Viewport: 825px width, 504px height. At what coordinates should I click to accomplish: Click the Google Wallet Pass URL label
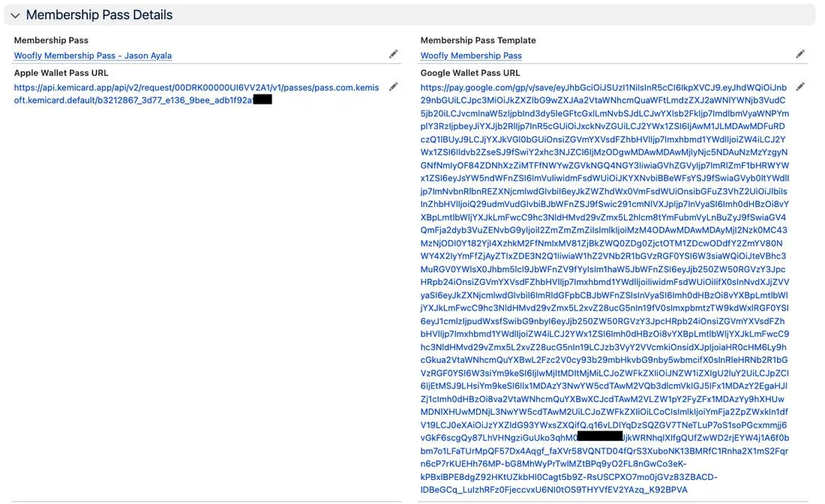(x=469, y=73)
